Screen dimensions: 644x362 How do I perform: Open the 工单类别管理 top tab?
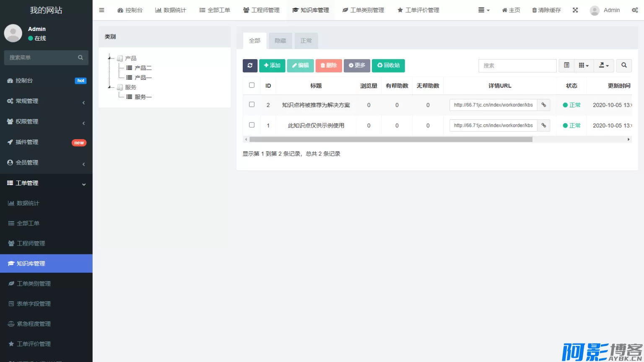pos(363,10)
